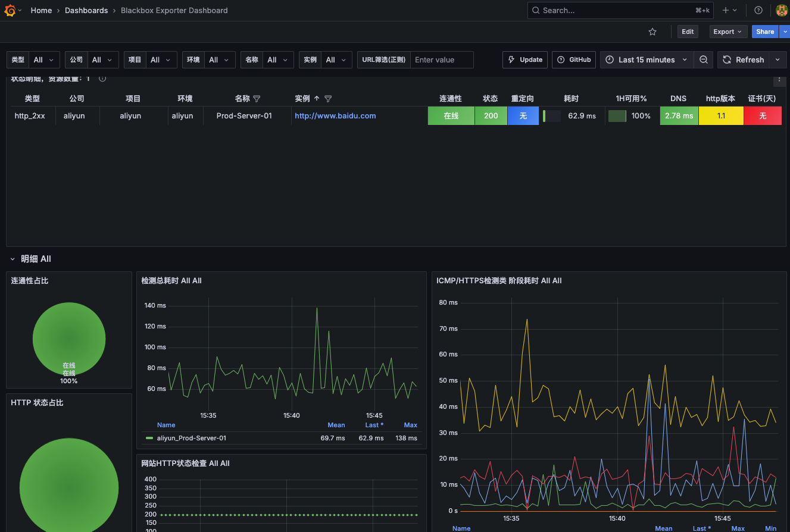Open the info icon beside 资源数量

pos(102,79)
